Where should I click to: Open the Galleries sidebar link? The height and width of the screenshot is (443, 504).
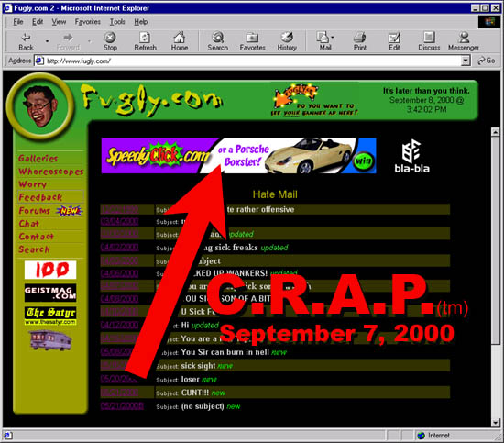point(38,159)
